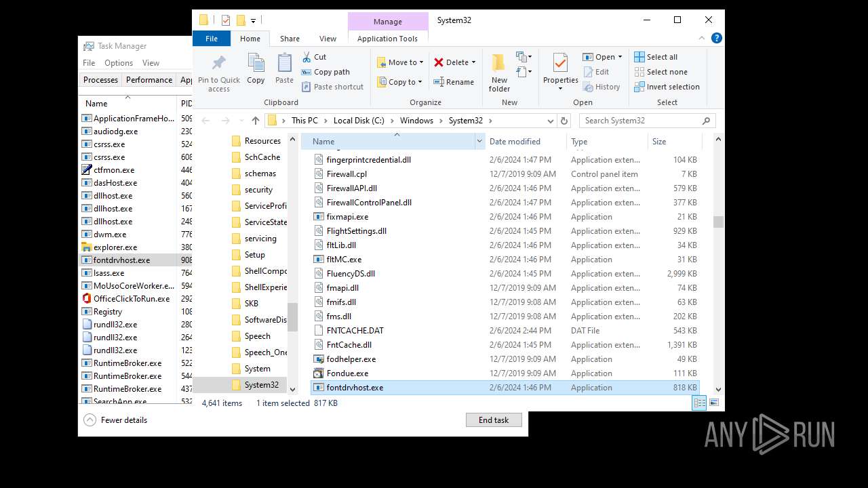Open the Quick Access Toolbar customize dropdown
This screenshot has width=868, height=488.
[x=253, y=20]
